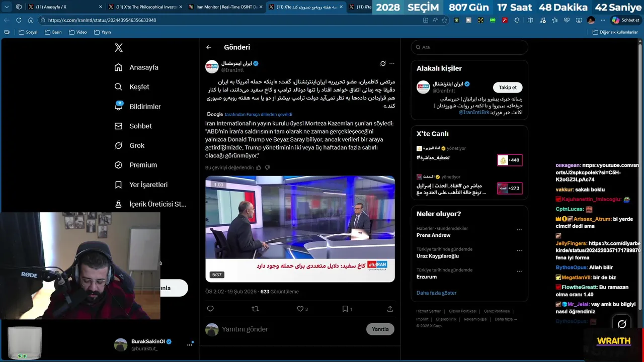Click the Ara search box

(469, 47)
